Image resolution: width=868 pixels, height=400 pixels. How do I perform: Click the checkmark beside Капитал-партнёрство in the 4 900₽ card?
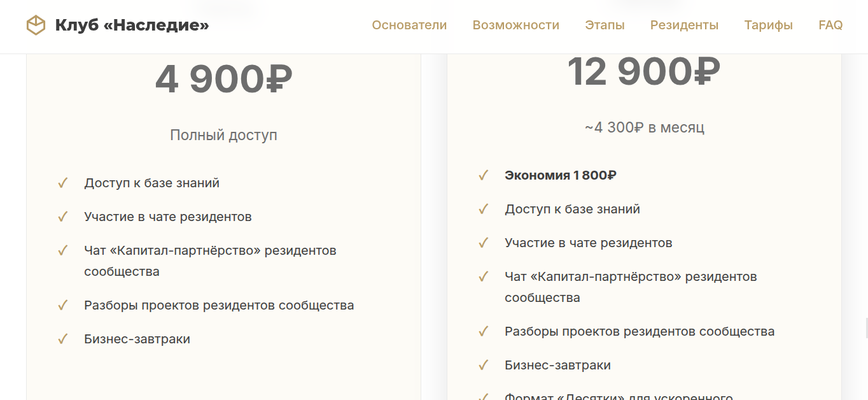tap(62, 250)
